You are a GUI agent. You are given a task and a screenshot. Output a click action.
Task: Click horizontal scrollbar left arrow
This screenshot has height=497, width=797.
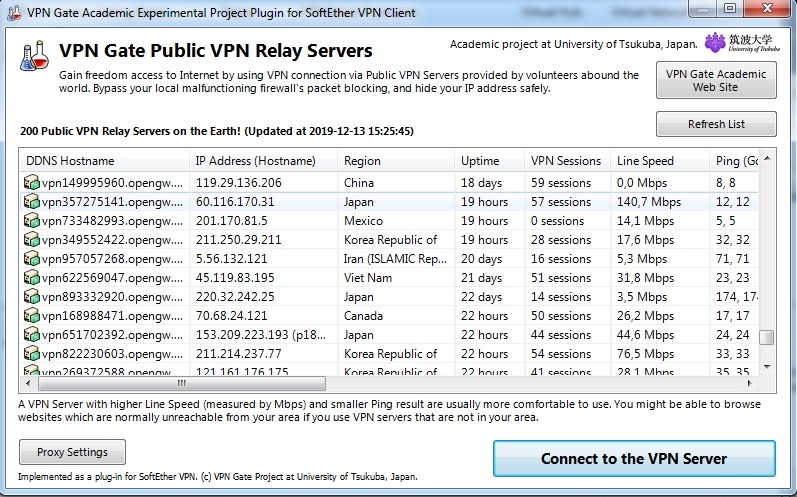[x=28, y=383]
